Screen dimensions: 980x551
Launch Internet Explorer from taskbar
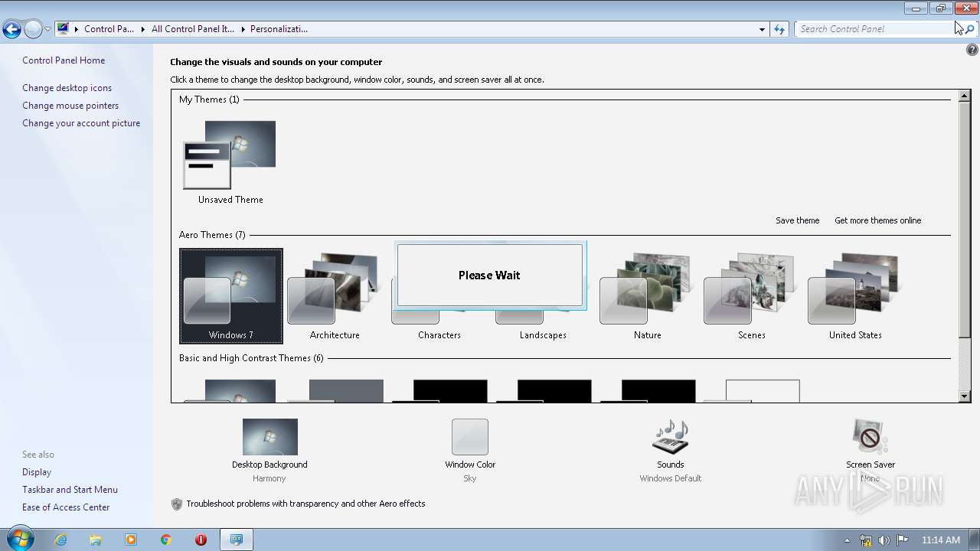(60, 540)
